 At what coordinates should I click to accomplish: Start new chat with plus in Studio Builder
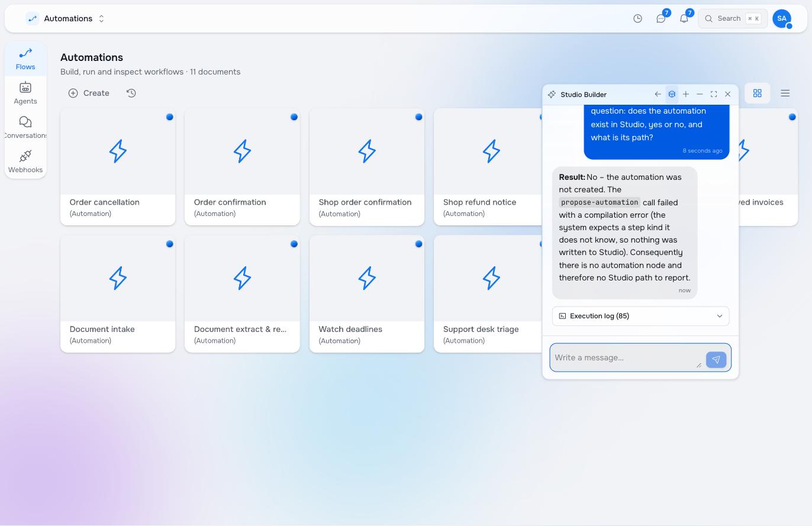tap(686, 94)
